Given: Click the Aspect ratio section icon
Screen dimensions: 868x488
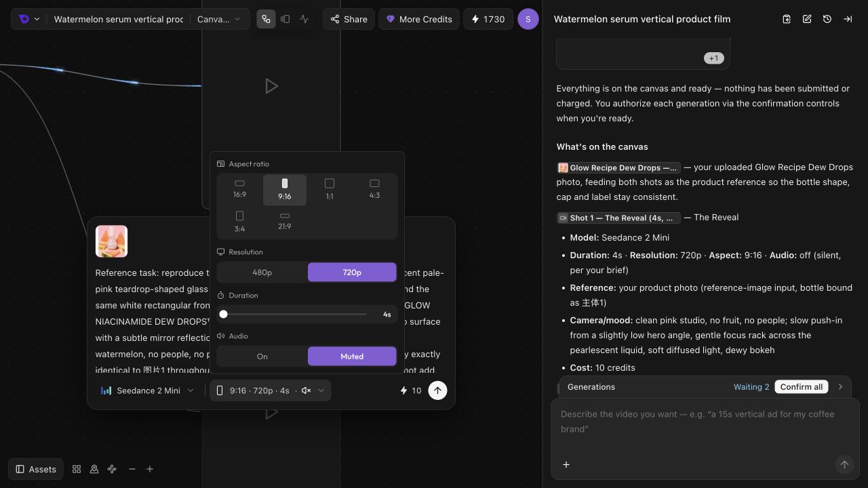Looking at the screenshot, I should (x=220, y=164).
